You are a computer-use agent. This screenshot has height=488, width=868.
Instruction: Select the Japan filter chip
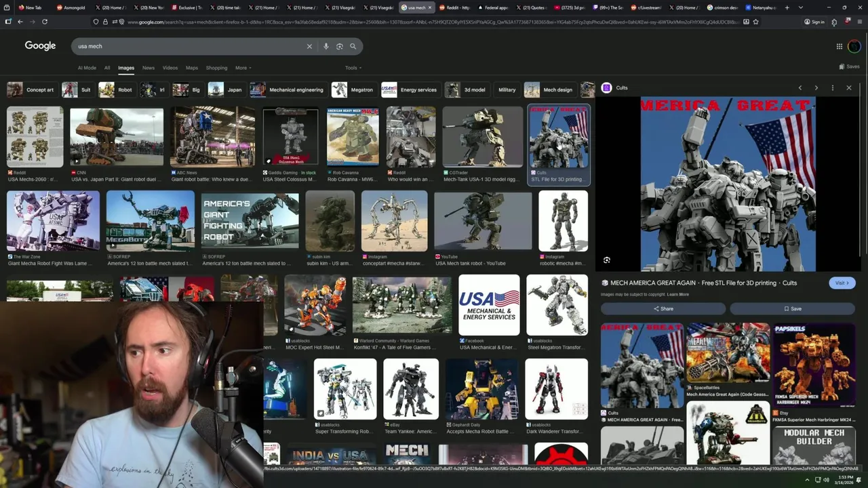pos(226,89)
